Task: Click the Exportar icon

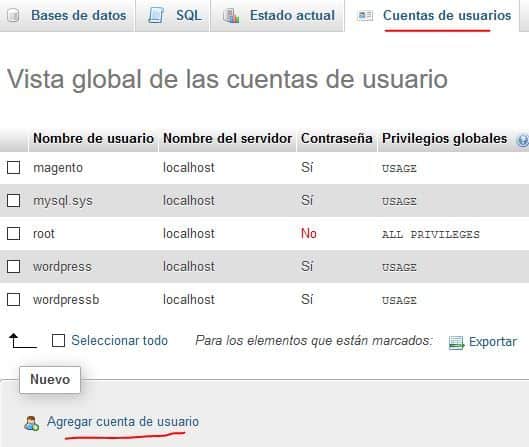Action: [456, 343]
